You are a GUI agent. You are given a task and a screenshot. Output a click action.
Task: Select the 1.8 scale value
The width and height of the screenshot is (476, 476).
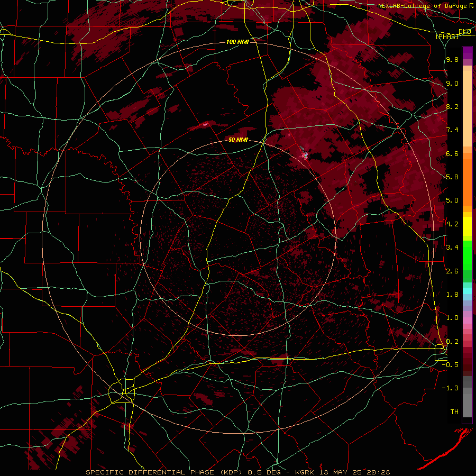[x=452, y=295]
